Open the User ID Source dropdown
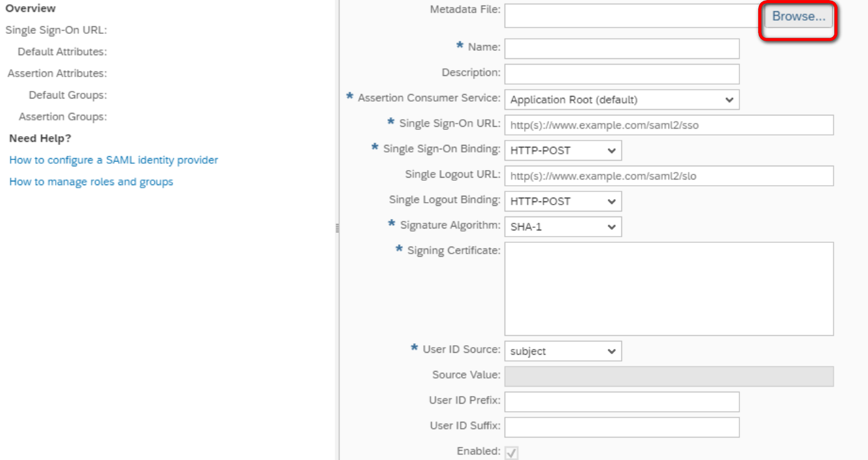This screenshot has height=460, width=868. coord(562,351)
